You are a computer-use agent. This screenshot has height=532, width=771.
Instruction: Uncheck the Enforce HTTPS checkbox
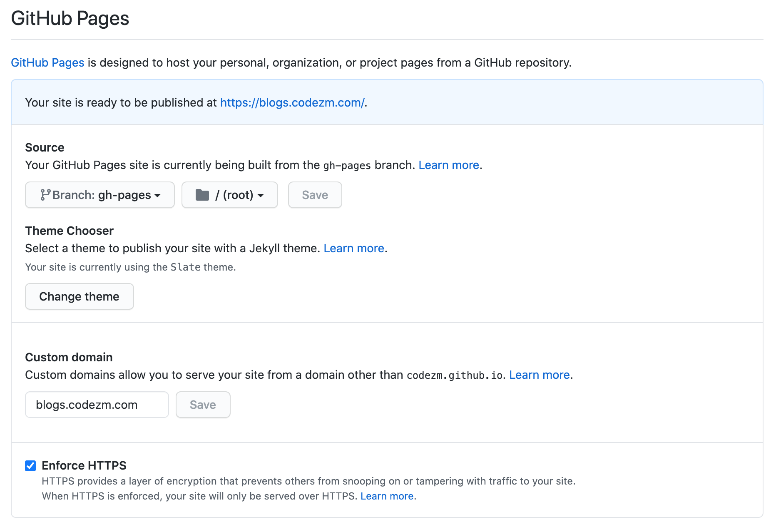pos(30,465)
